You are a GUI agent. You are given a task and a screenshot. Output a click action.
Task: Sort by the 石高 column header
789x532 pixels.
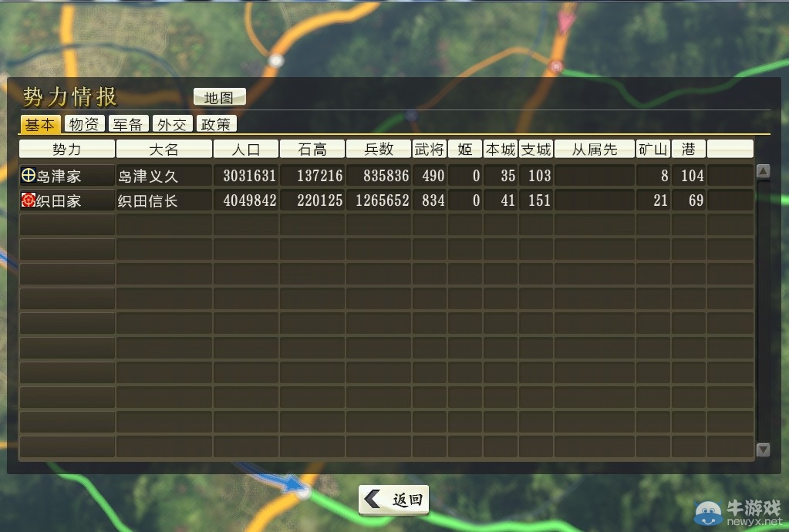312,149
